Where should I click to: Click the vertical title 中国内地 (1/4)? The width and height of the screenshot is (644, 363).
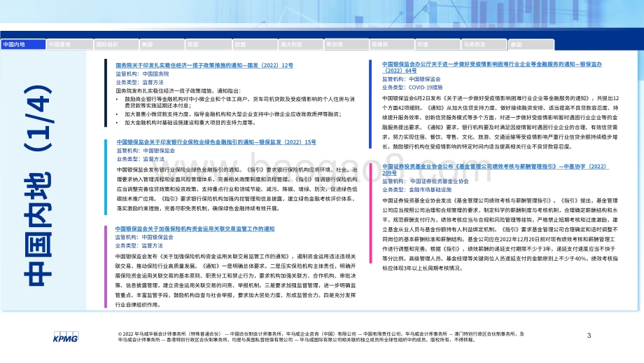coord(38,185)
